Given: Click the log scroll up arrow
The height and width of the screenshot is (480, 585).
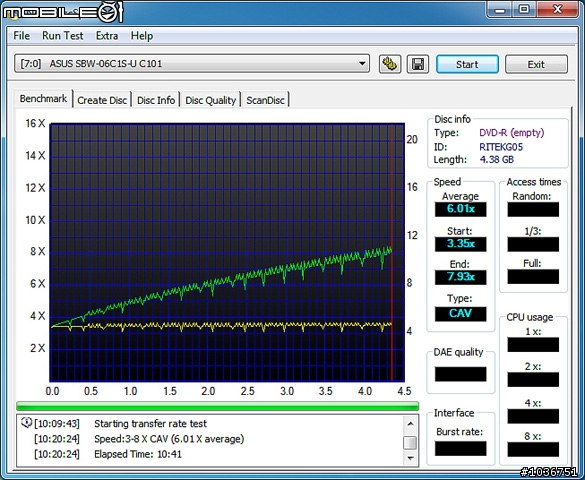Looking at the screenshot, I should click(x=410, y=424).
